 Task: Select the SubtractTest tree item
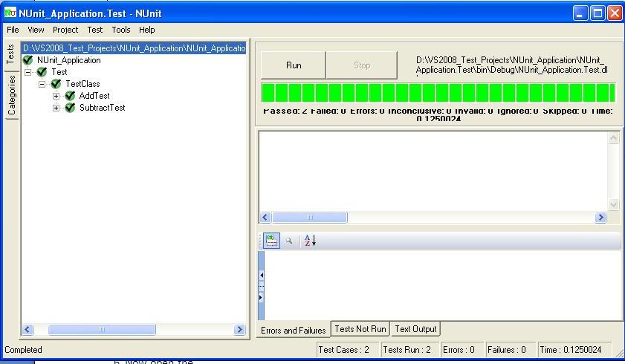[102, 108]
